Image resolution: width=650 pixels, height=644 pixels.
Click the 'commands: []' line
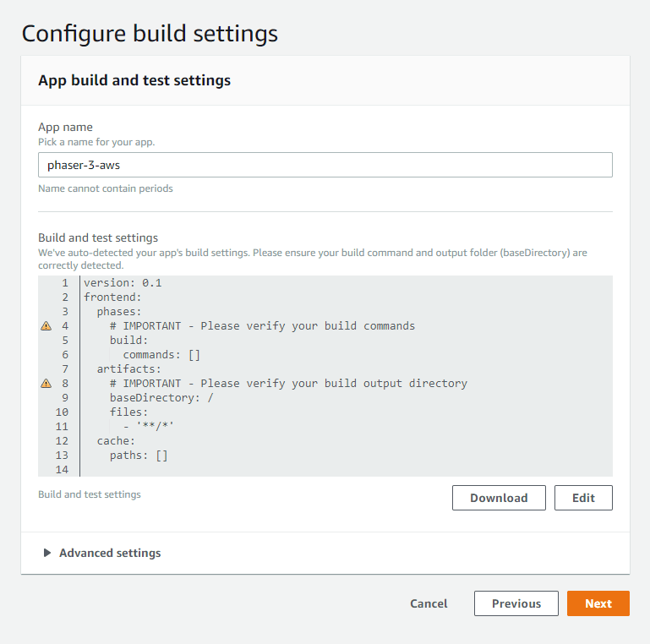[x=161, y=355]
